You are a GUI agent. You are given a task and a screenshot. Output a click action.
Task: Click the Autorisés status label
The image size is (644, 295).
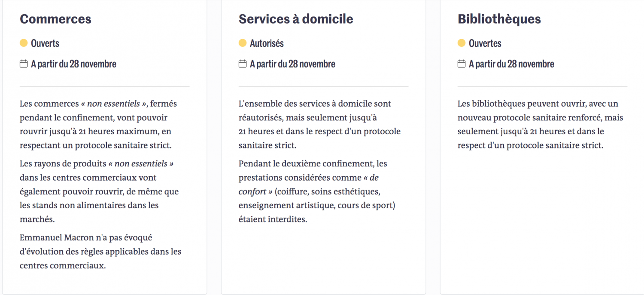pyautogui.click(x=267, y=43)
